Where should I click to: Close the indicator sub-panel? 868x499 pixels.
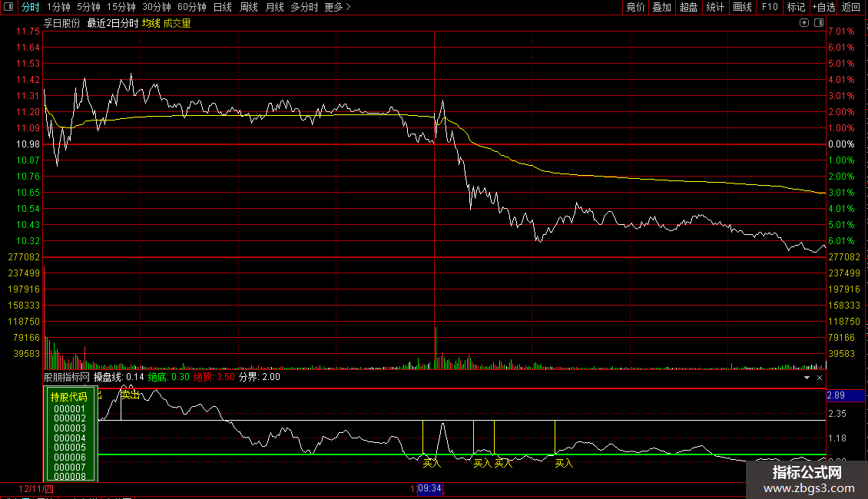click(x=820, y=377)
